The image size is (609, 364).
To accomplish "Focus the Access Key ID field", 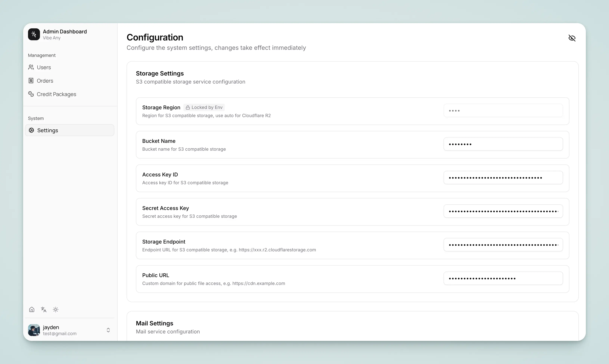I will (503, 178).
